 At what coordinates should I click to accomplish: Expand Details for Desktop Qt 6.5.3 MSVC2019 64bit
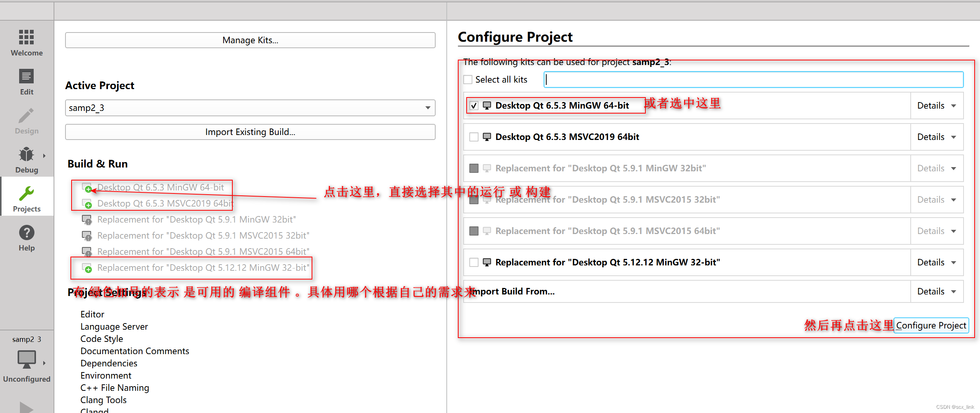click(937, 137)
